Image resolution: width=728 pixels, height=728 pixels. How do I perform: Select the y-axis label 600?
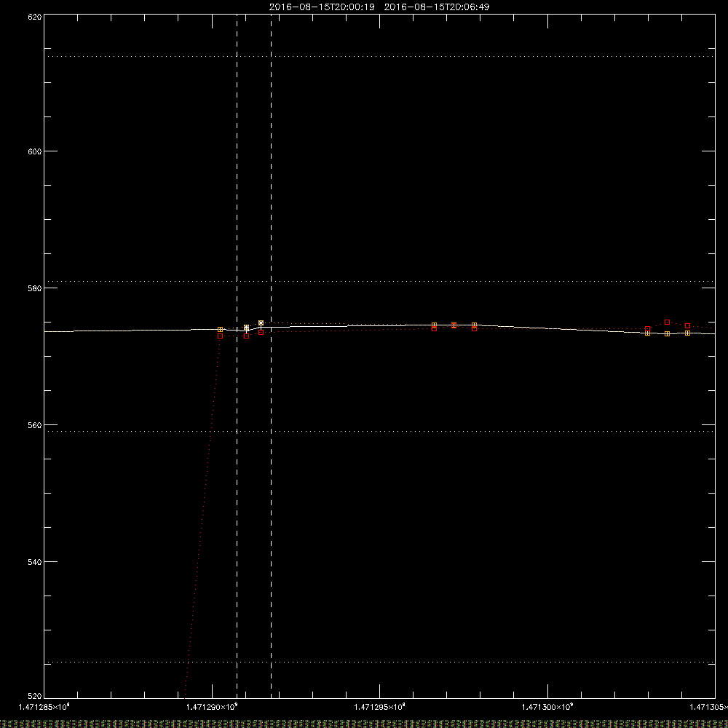click(x=35, y=151)
